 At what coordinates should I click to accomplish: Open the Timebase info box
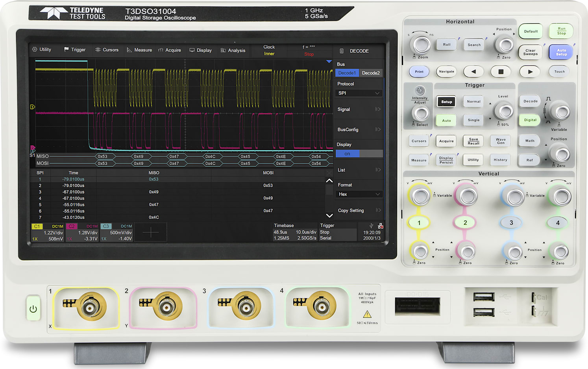295,232
